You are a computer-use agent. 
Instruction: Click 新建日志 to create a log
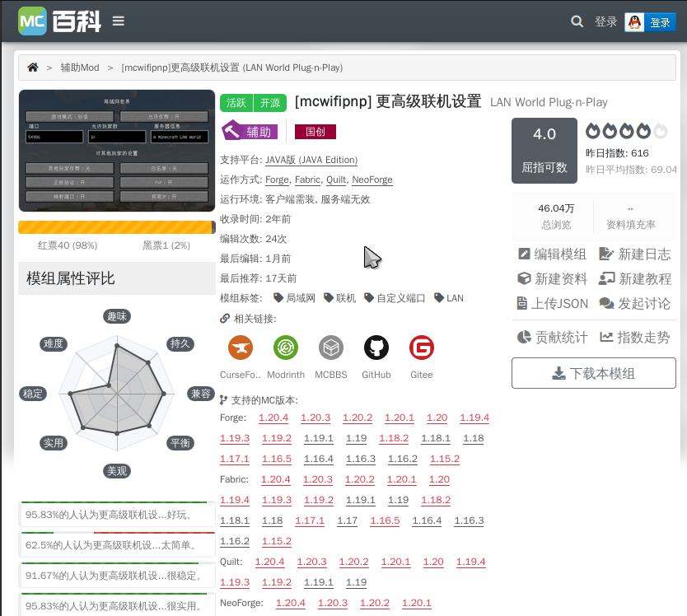635,254
